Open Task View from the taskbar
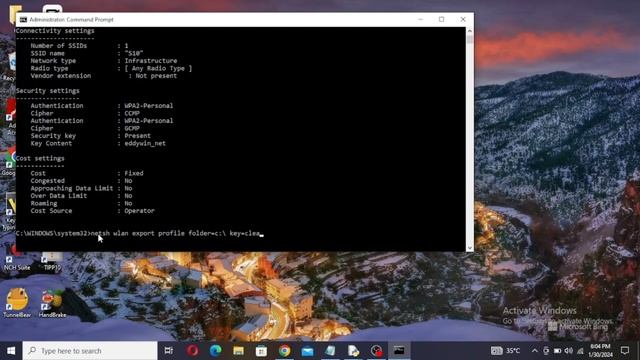Screen dimensions: 640x360 (169, 351)
